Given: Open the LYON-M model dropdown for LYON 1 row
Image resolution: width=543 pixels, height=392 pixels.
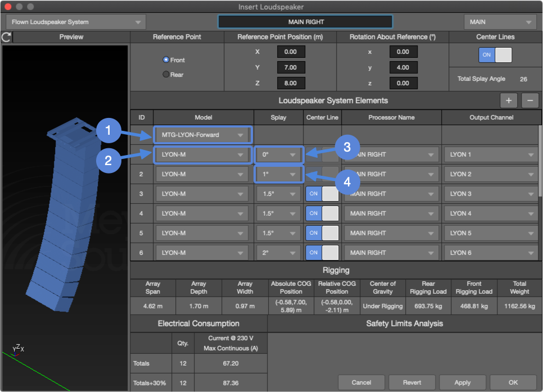Looking at the screenshot, I should [x=202, y=154].
